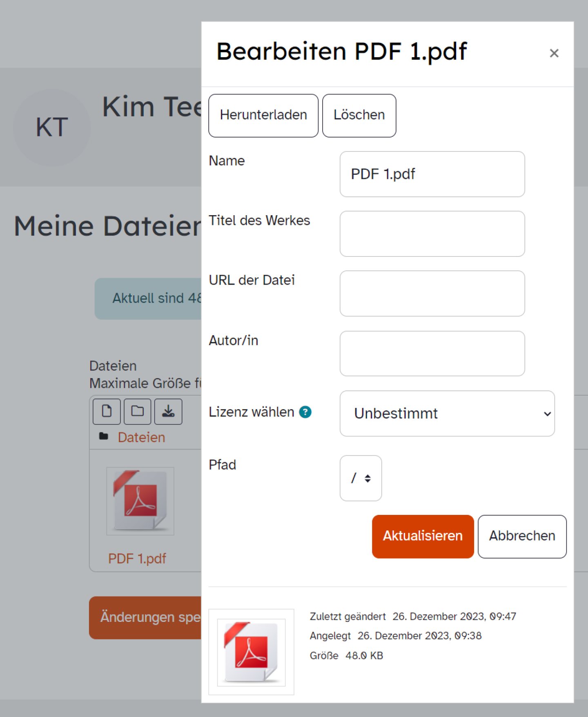The height and width of the screenshot is (717, 588).
Task: Download the file via Herunterladen
Action: pos(263,115)
